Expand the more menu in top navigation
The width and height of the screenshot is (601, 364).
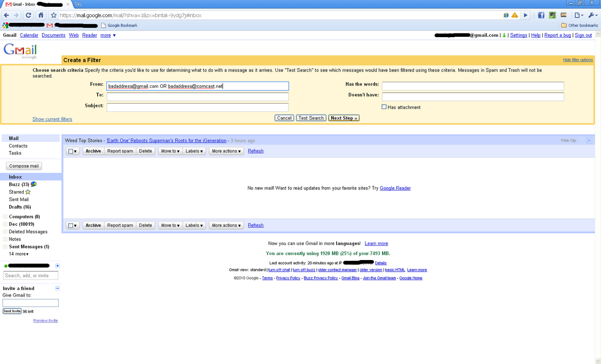108,35
